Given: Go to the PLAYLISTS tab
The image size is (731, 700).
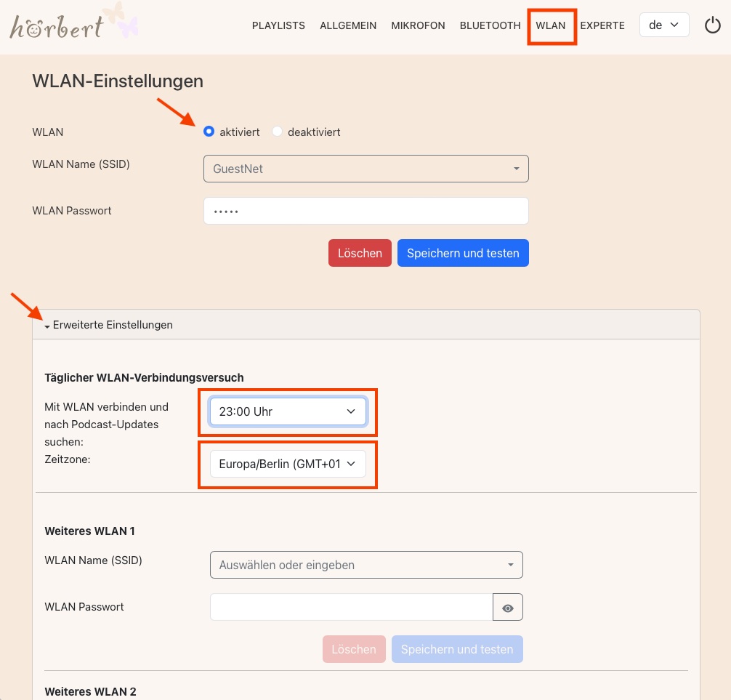Looking at the screenshot, I should tap(278, 25).
